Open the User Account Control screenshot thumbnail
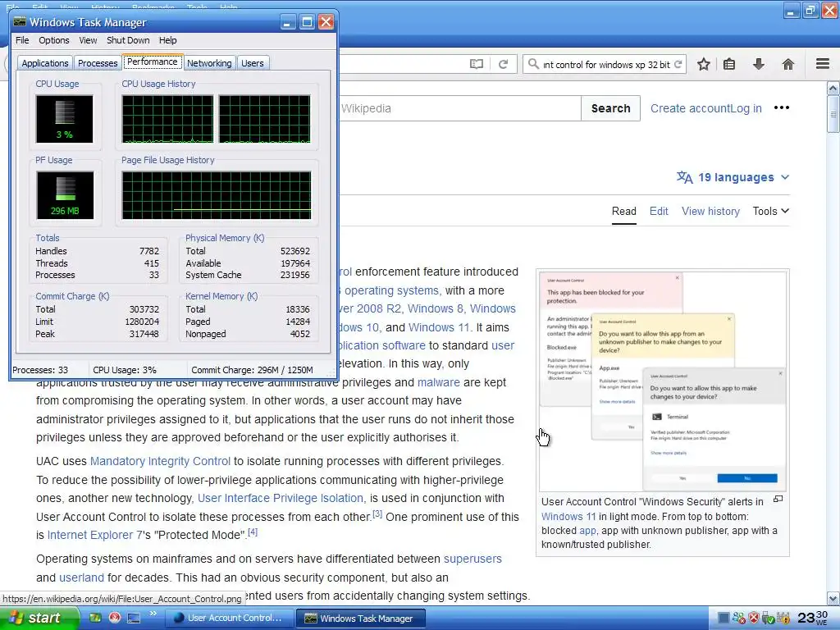This screenshot has height=630, width=840. (x=663, y=381)
